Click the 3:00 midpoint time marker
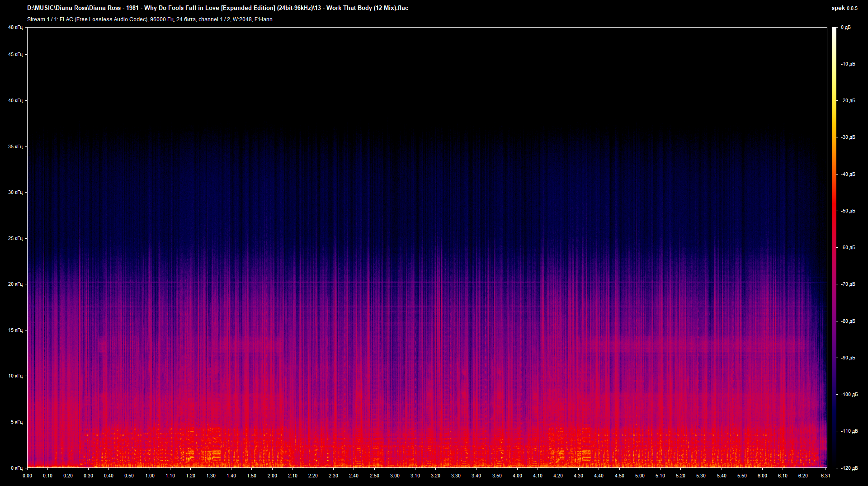This screenshot has height=486, width=868. 396,476
